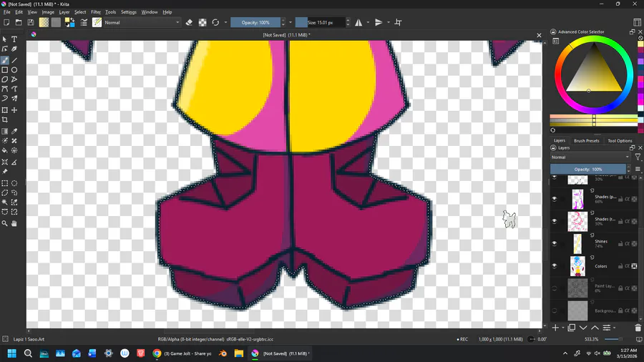Select the Contiguous Selection magic wand
The image size is (644, 362).
5,202
